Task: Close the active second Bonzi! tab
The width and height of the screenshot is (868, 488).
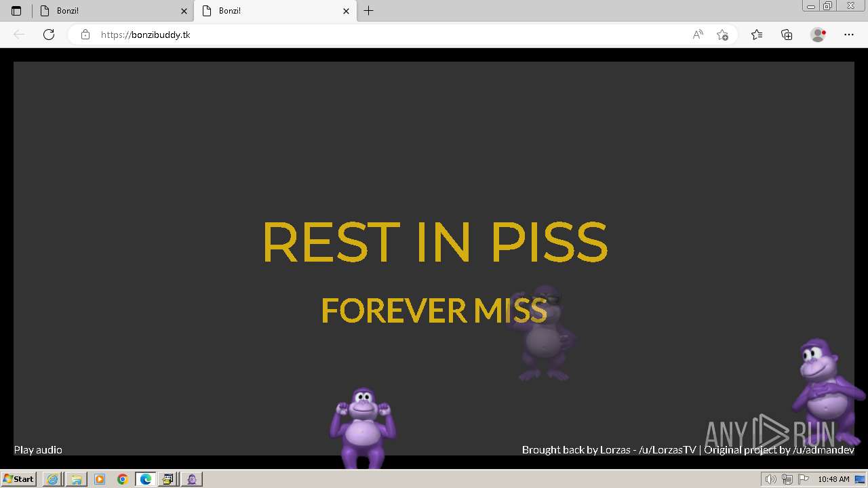Action: click(346, 11)
